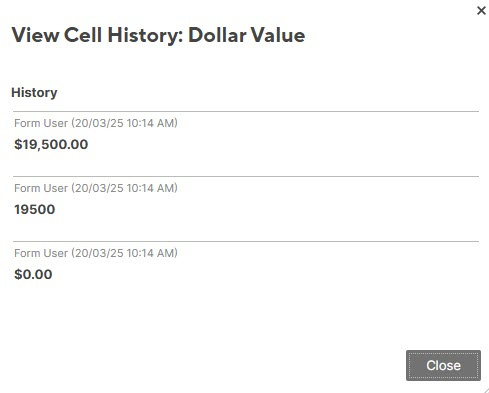Dismiss the dialog with the X icon

[x=481, y=11]
